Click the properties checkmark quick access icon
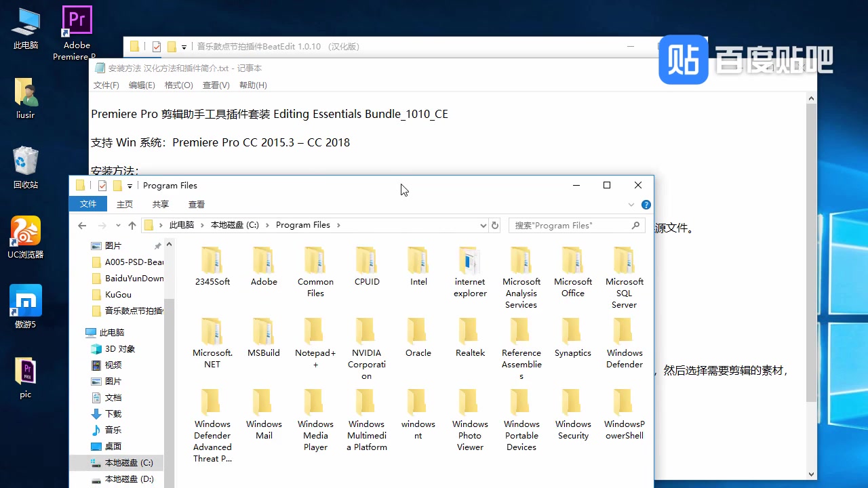The height and width of the screenshot is (488, 868). tap(102, 186)
